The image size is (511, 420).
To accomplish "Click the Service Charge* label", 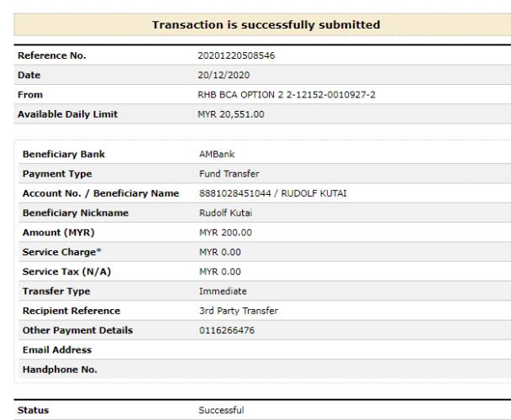I will pyautogui.click(x=62, y=252).
